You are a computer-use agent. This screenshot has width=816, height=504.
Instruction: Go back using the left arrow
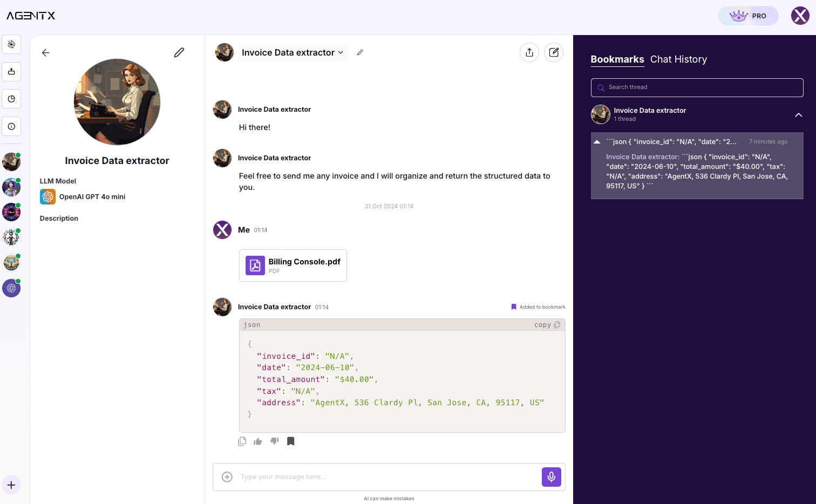tap(46, 53)
